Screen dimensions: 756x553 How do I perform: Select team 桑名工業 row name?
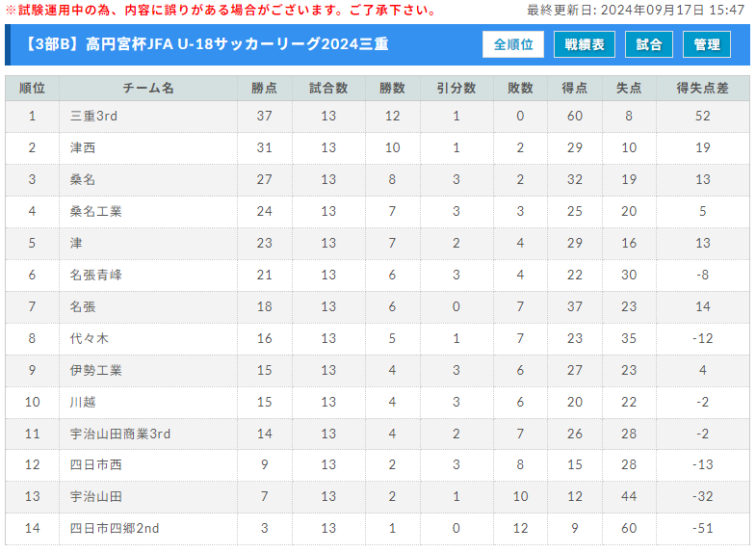click(x=96, y=211)
